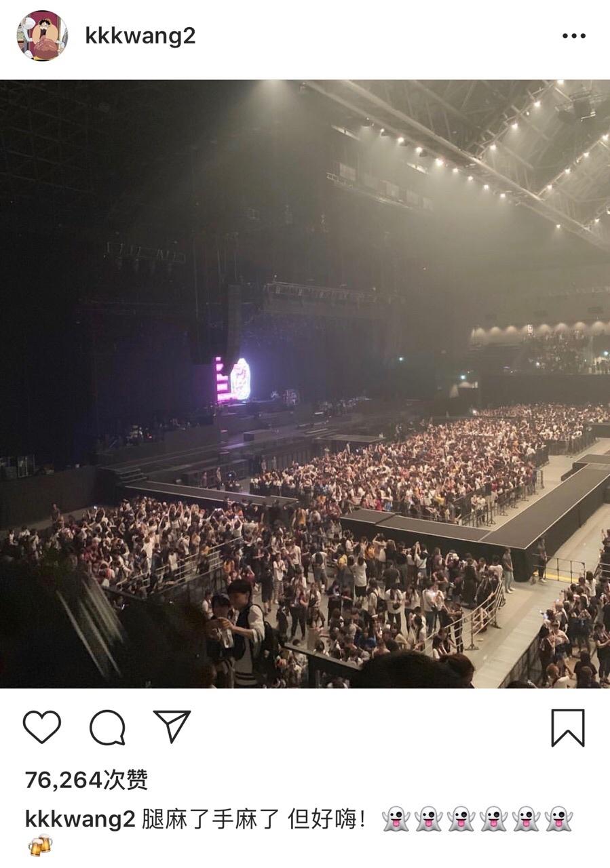
Task: Tap the first ghost emoji in the caption
Action: pos(396,819)
